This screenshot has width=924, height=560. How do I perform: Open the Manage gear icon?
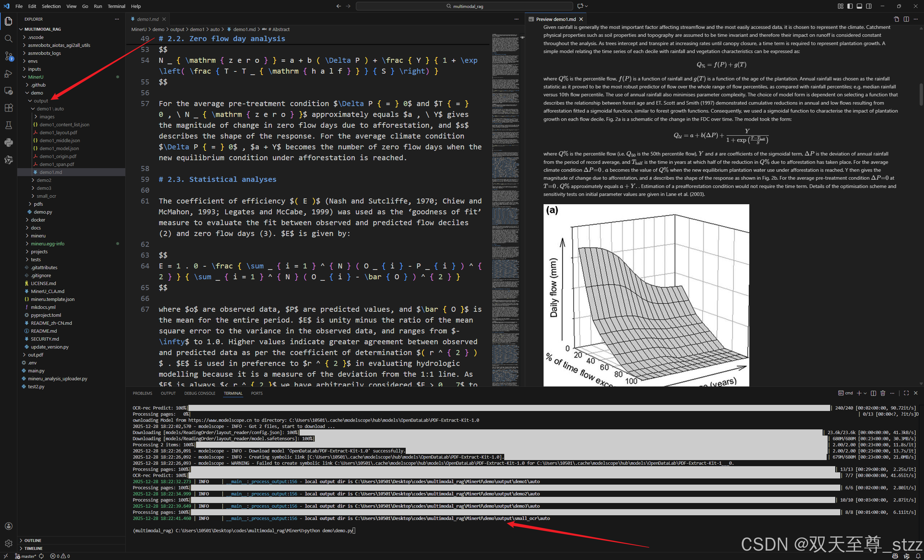coord(8,543)
